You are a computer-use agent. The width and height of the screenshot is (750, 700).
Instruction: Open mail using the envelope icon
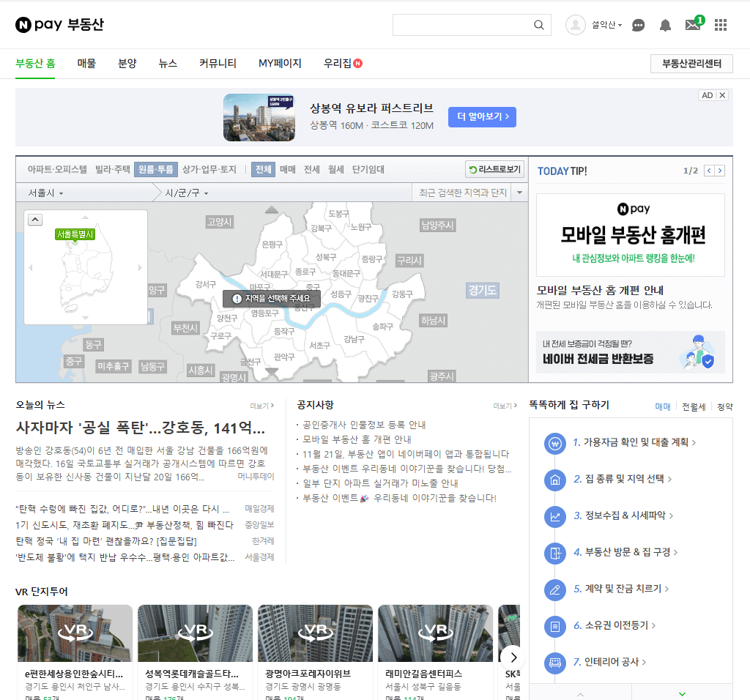pyautogui.click(x=691, y=24)
